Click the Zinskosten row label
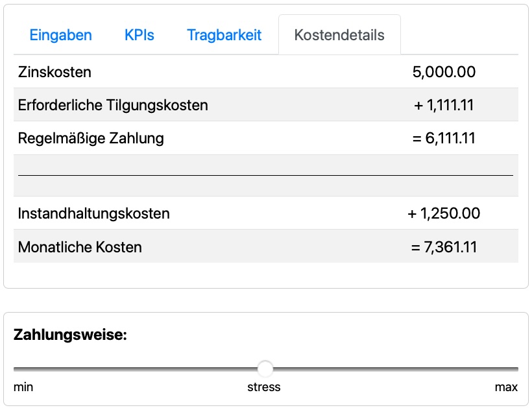This screenshot has height=408, width=532. click(54, 72)
